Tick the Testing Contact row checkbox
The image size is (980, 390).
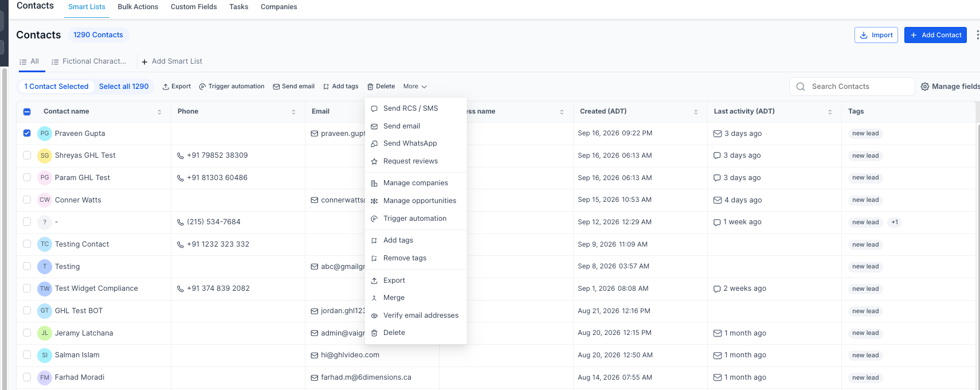27,244
